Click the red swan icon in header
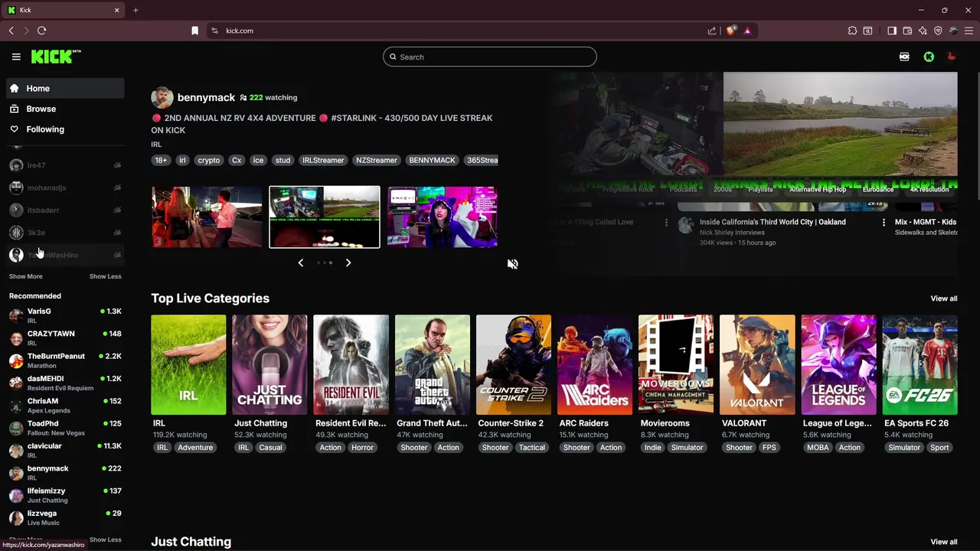 coord(952,57)
